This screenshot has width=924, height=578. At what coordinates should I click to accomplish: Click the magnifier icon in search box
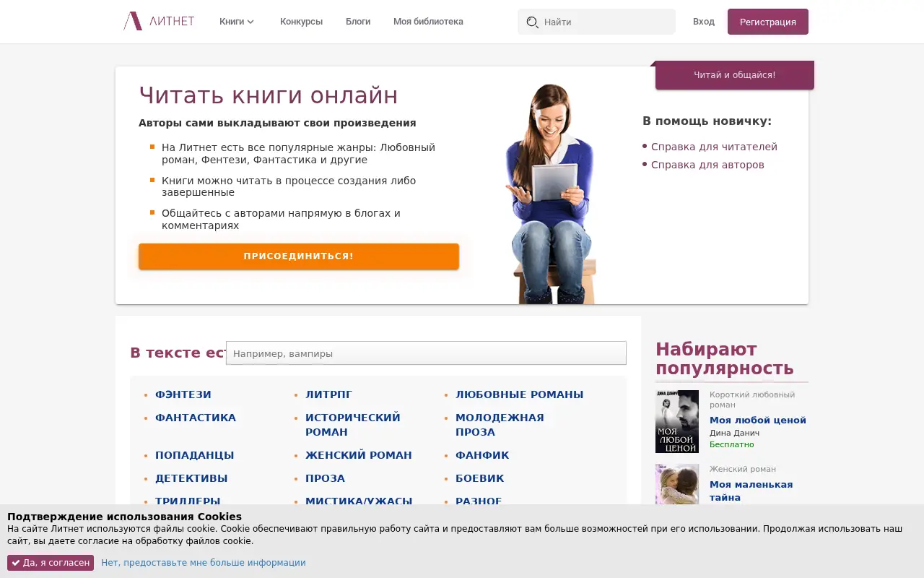point(533,22)
